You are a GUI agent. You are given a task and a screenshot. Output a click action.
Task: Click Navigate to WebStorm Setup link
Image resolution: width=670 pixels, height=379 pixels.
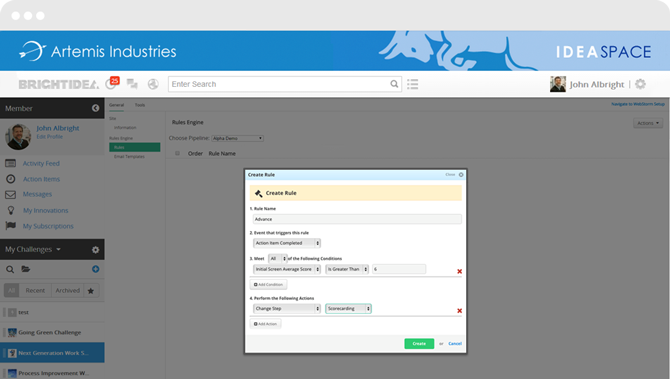click(x=638, y=104)
